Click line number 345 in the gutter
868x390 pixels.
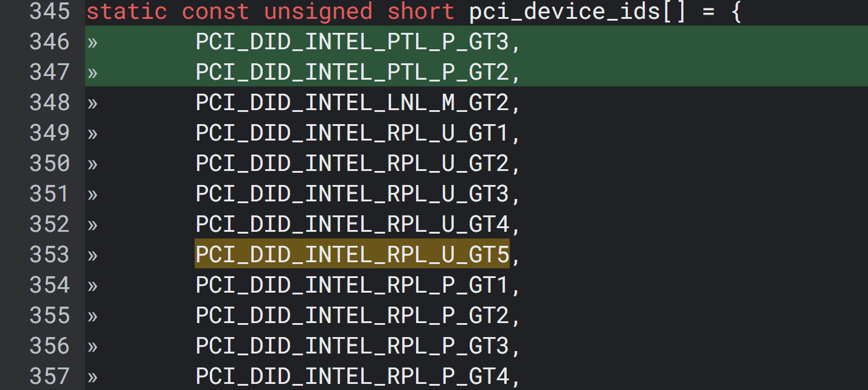pyautogui.click(x=50, y=12)
